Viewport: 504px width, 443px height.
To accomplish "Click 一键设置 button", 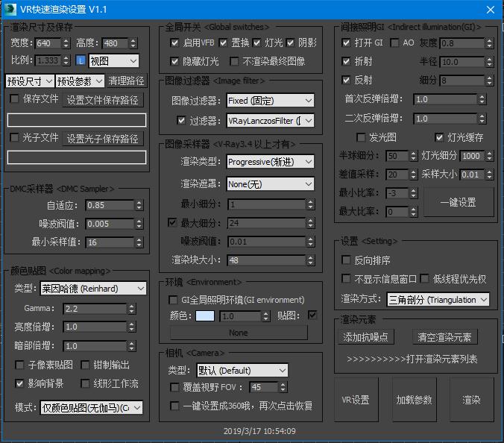I will (x=459, y=202).
